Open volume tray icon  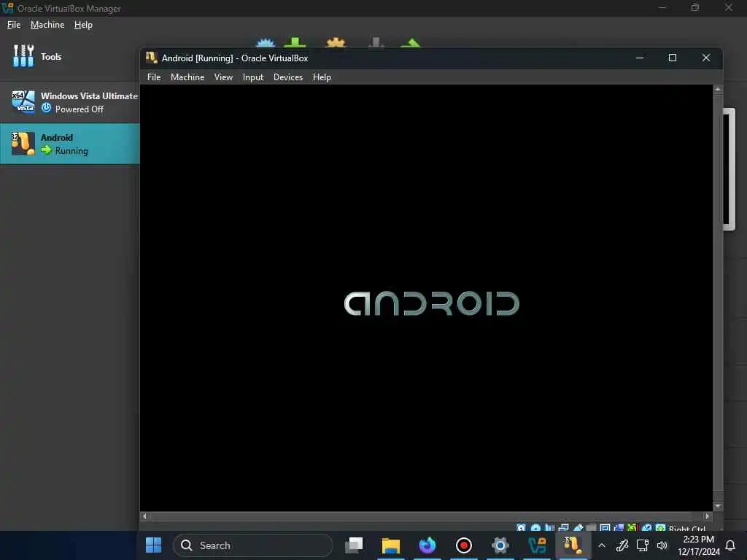click(662, 545)
